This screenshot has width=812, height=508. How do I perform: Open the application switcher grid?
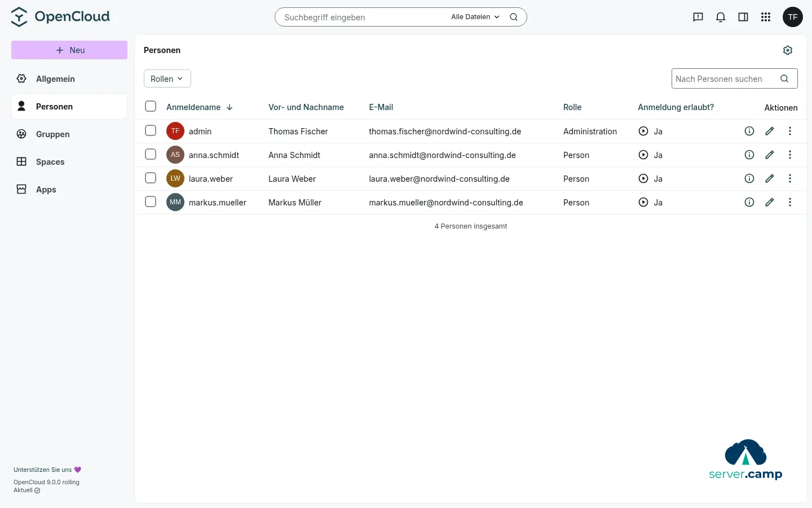(766, 17)
